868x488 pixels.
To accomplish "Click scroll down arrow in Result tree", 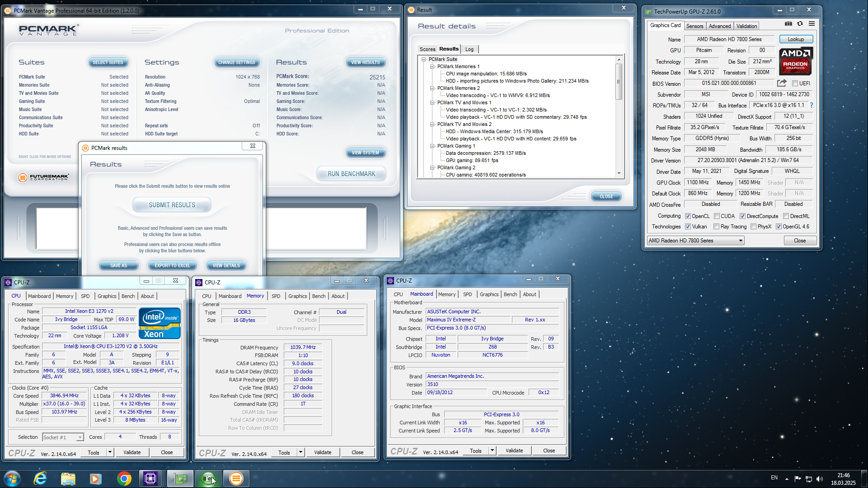I will click(x=619, y=173).
